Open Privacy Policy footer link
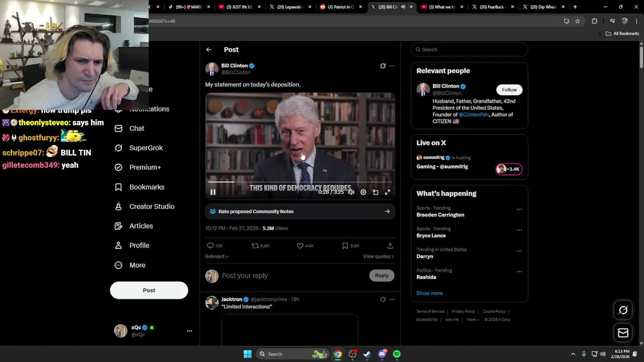This screenshot has width=644, height=362. click(463, 312)
